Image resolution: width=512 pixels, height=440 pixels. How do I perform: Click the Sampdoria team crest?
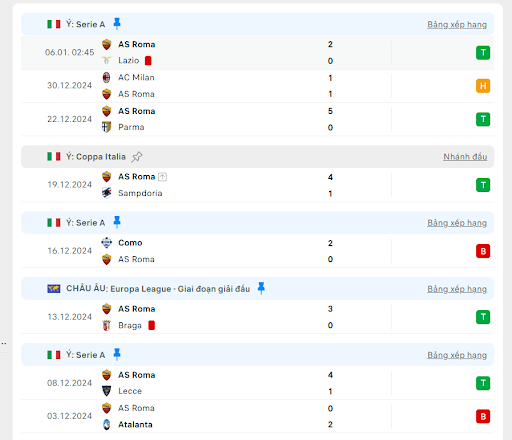107,193
